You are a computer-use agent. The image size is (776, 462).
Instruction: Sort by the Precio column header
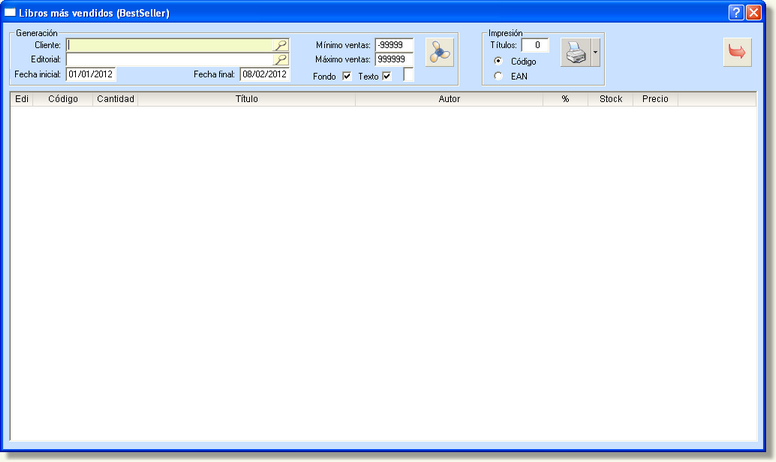[x=655, y=99]
